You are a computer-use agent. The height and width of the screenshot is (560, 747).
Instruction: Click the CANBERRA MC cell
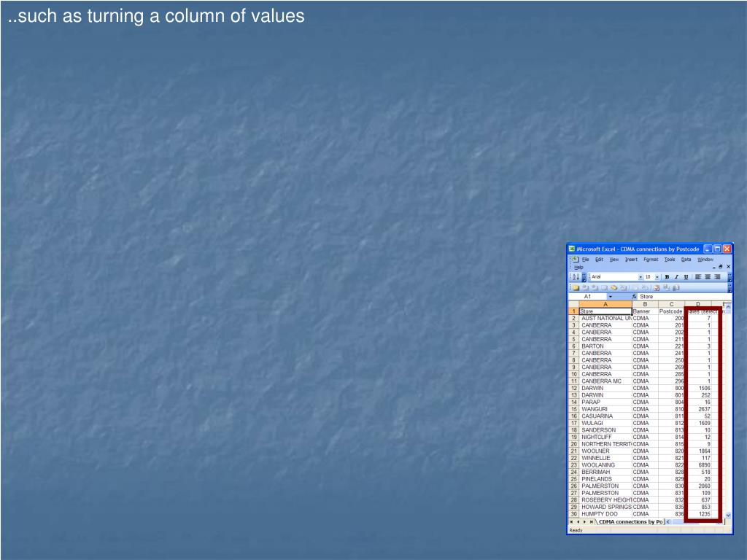point(605,381)
